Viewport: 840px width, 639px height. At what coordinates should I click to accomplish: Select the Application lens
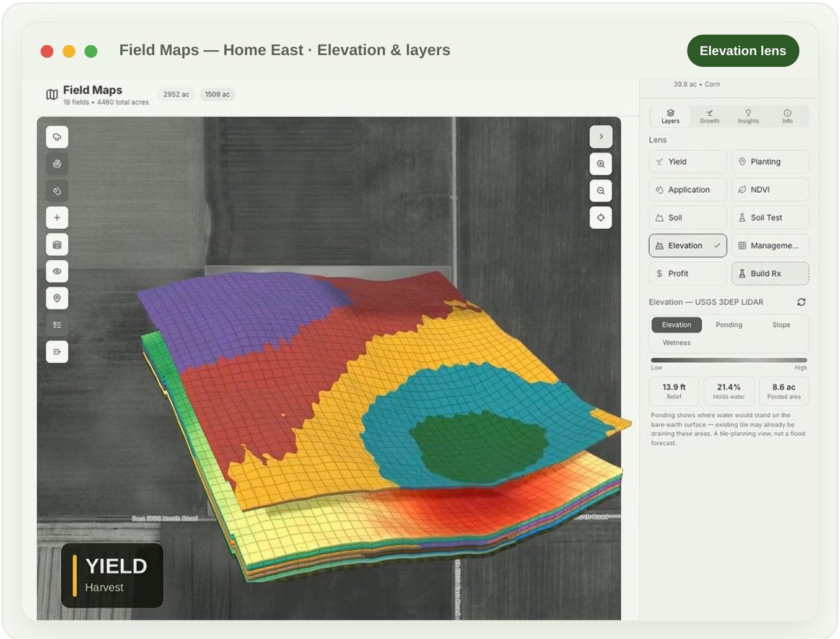click(x=688, y=189)
